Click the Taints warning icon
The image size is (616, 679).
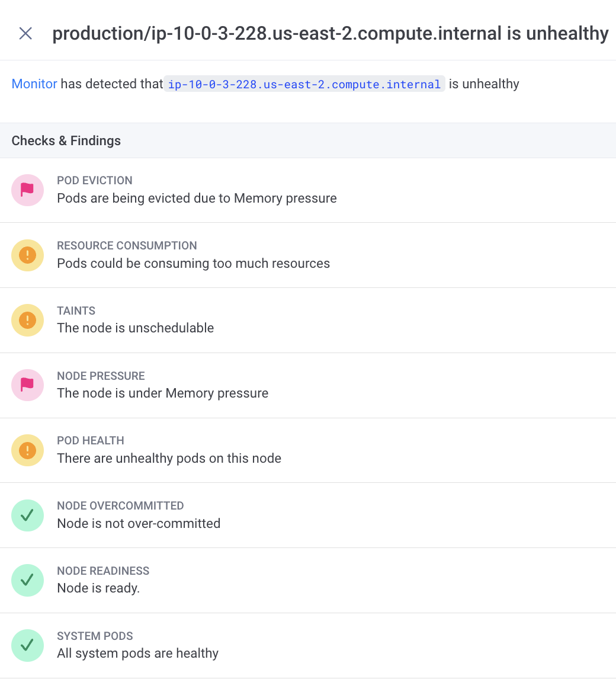coord(27,321)
